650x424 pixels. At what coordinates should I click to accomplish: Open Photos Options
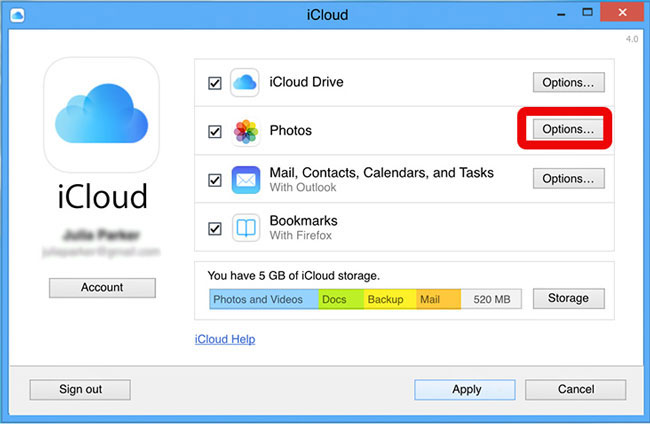(568, 129)
